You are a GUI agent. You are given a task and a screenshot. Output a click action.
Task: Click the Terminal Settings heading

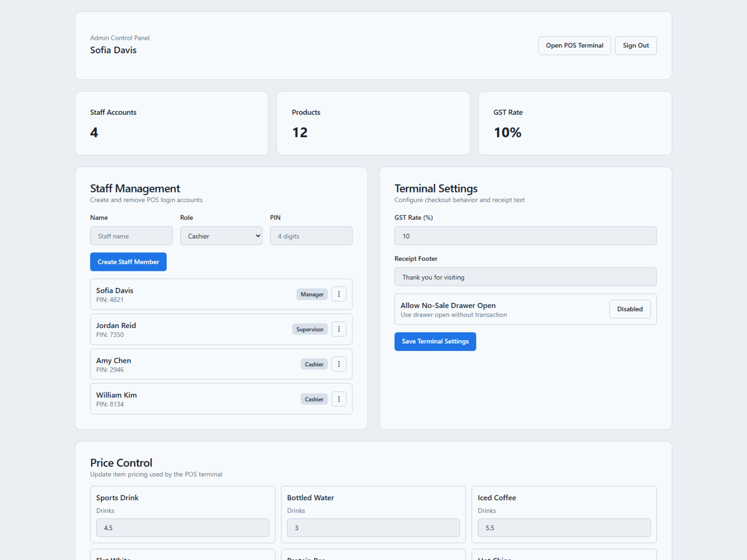coord(436,188)
